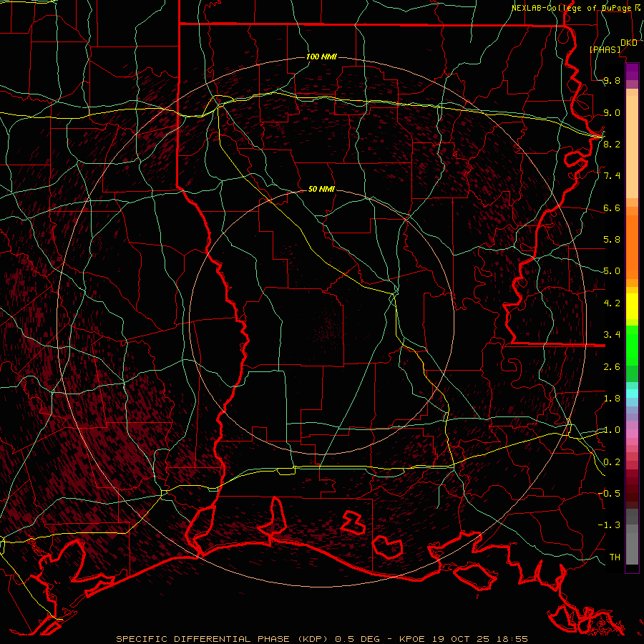Click the 5.0 scale value
644x644 pixels.
click(612, 271)
